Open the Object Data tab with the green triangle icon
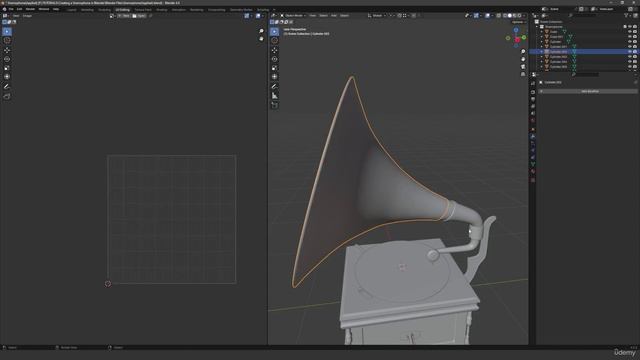 tap(533, 164)
